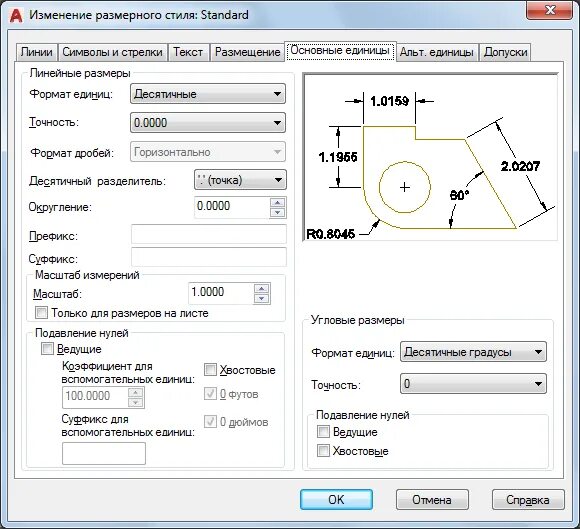Open linear Формат единиц dropdown (Десятичные)
This screenshot has width=580, height=529.
(x=208, y=94)
